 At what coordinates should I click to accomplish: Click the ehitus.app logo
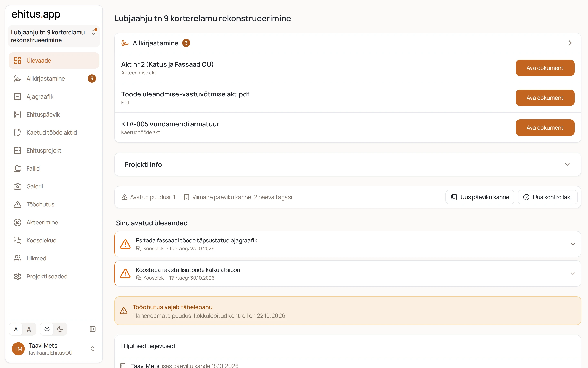click(36, 14)
